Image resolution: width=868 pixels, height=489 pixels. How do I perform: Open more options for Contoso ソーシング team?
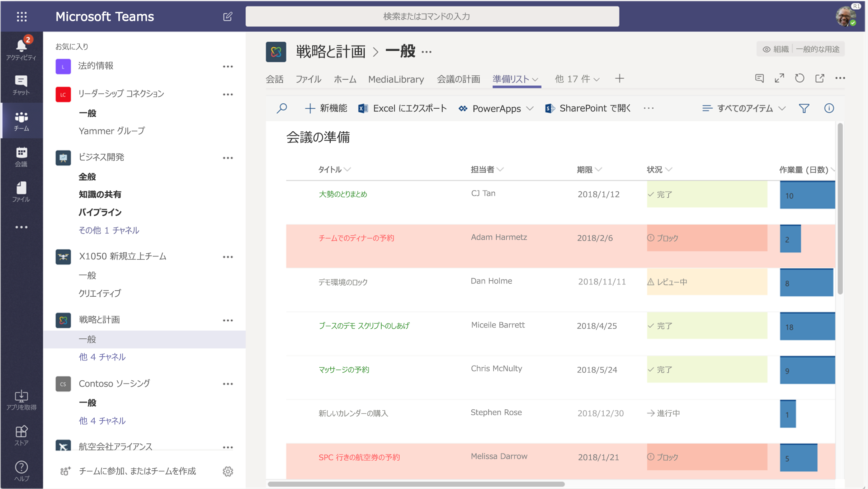[x=228, y=384]
